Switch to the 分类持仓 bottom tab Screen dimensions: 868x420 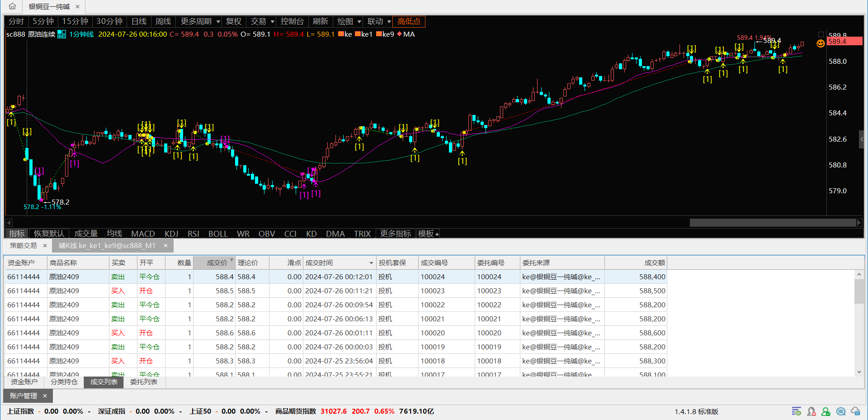click(64, 382)
